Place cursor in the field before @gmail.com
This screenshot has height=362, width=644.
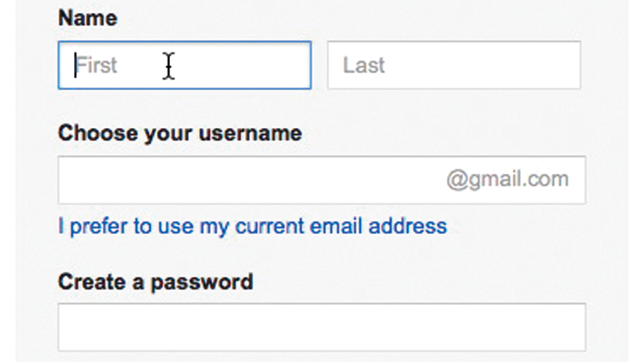point(242,179)
